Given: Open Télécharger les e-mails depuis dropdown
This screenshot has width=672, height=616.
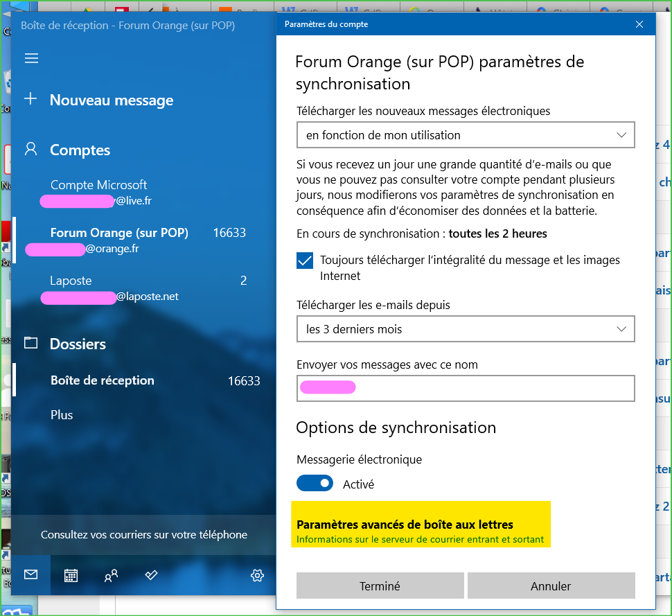Looking at the screenshot, I should click(x=466, y=329).
